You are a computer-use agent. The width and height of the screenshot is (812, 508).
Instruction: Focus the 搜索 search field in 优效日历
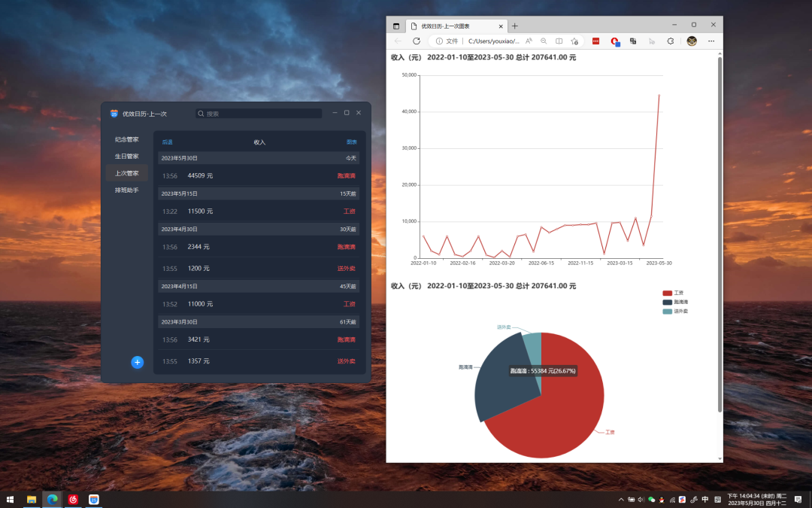259,114
